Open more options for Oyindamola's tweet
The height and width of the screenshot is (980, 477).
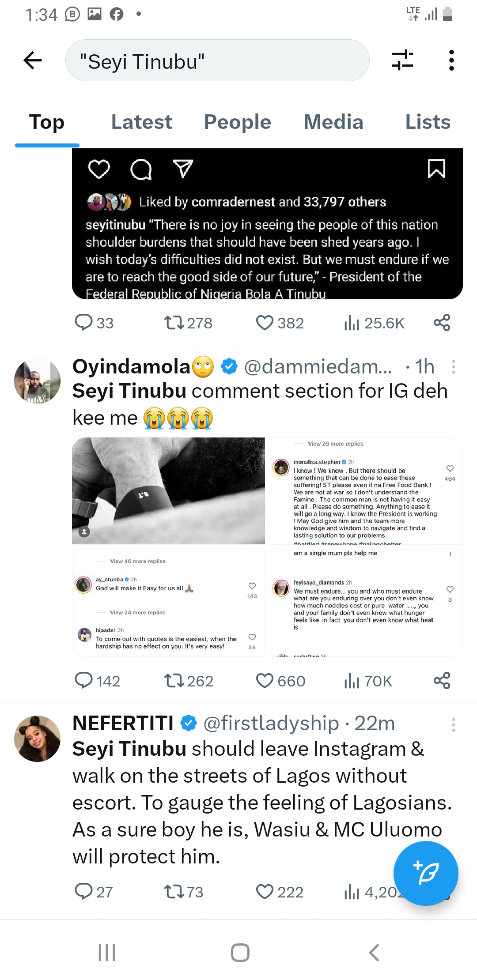coord(453,367)
